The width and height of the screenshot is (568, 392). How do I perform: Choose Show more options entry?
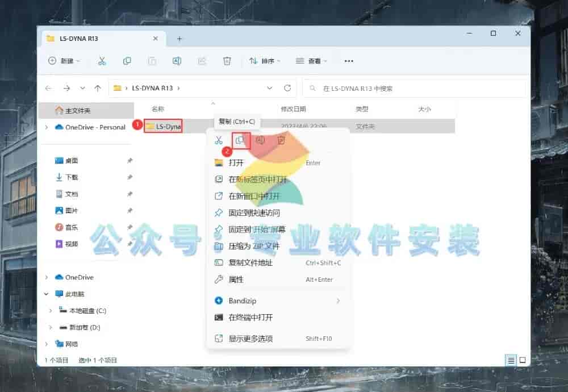(x=278, y=339)
